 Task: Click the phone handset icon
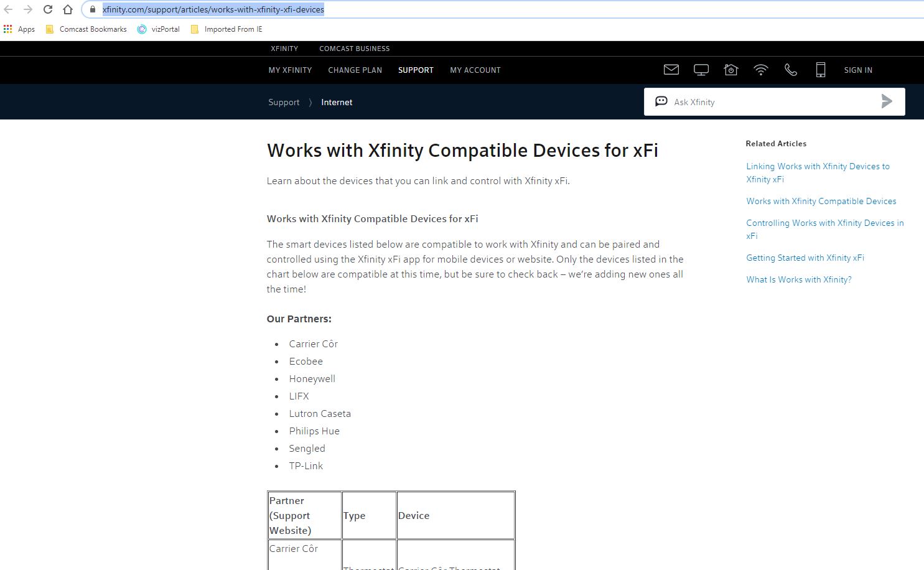790,70
